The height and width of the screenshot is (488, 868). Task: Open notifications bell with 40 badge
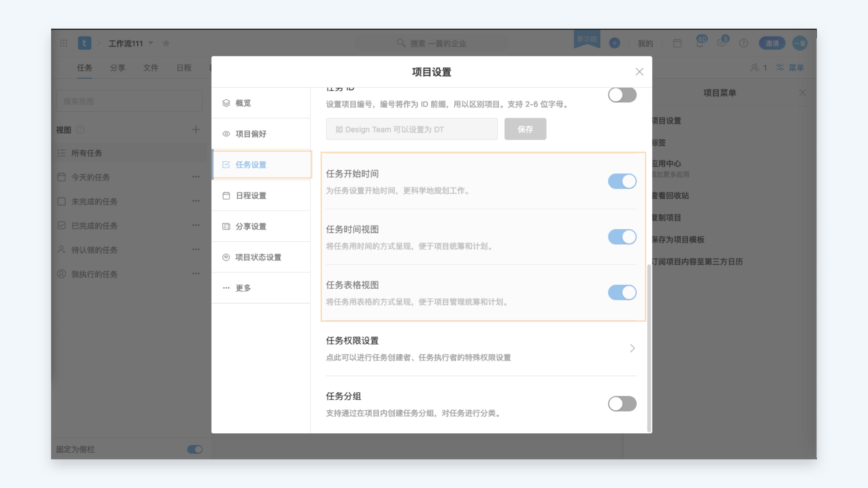(x=700, y=43)
